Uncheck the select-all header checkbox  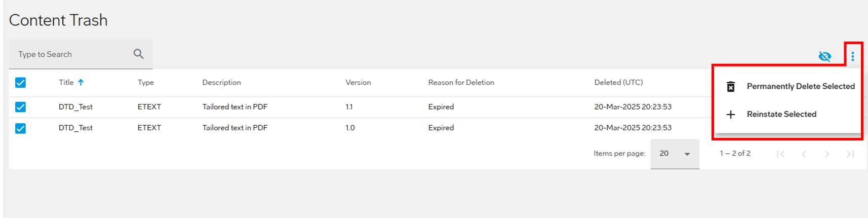point(20,83)
